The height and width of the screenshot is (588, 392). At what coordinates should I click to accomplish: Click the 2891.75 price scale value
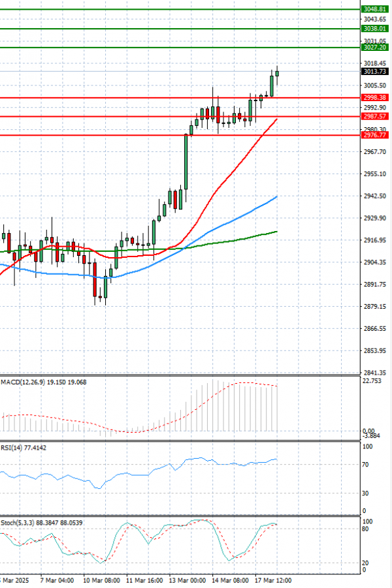[375, 285]
